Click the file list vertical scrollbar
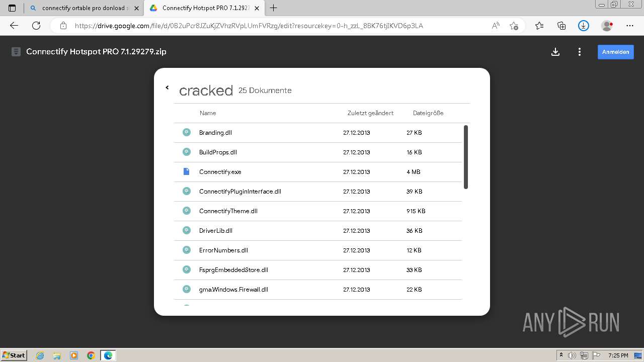Screen dimensions: 644x362 (466, 157)
